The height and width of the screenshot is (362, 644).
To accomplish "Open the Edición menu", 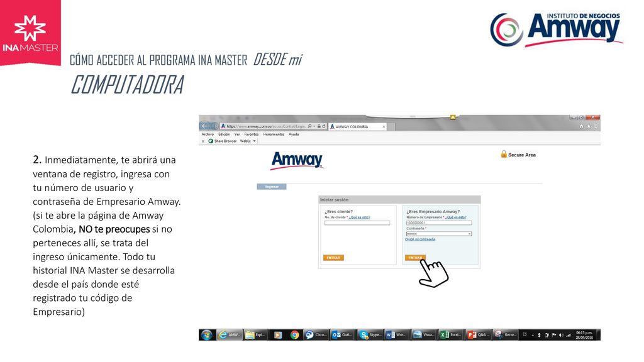I will (224, 134).
